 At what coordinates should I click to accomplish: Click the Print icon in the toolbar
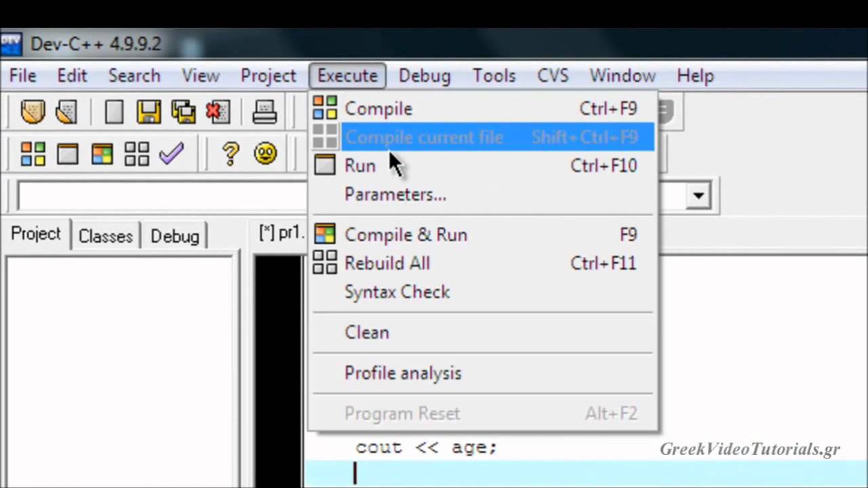(264, 112)
